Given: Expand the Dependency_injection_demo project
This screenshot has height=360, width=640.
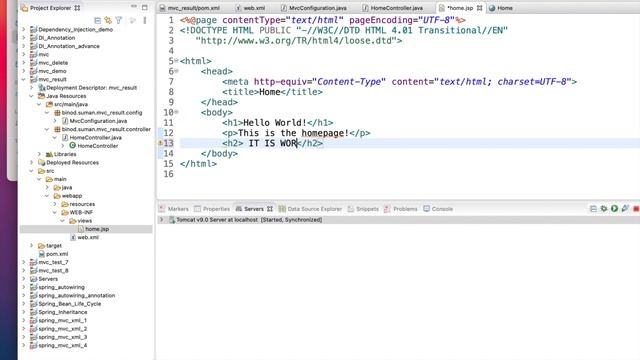Looking at the screenshot, I should click(x=24, y=29).
